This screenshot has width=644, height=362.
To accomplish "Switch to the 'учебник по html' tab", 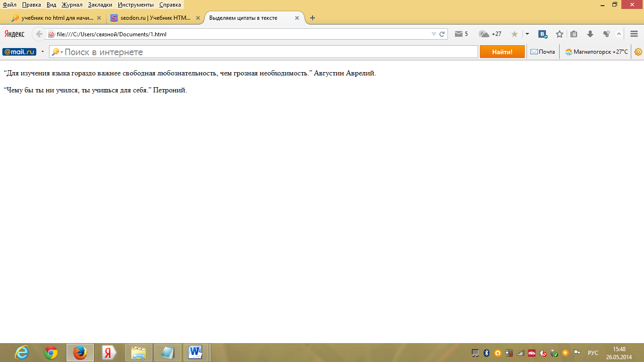I will pyautogui.click(x=57, y=18).
